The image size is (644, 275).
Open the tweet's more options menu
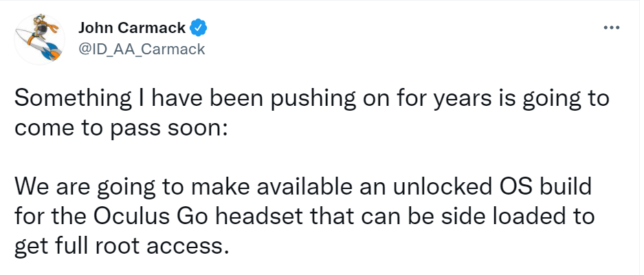pyautogui.click(x=611, y=27)
